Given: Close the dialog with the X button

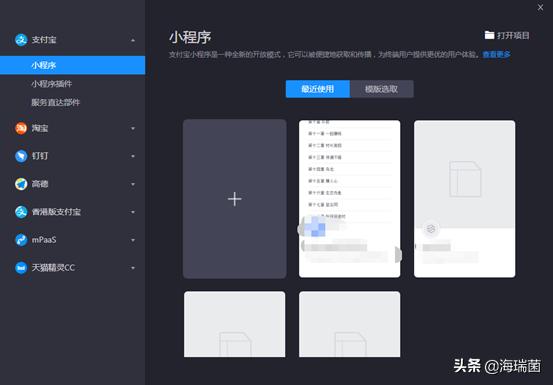Looking at the screenshot, I should pos(540,7).
